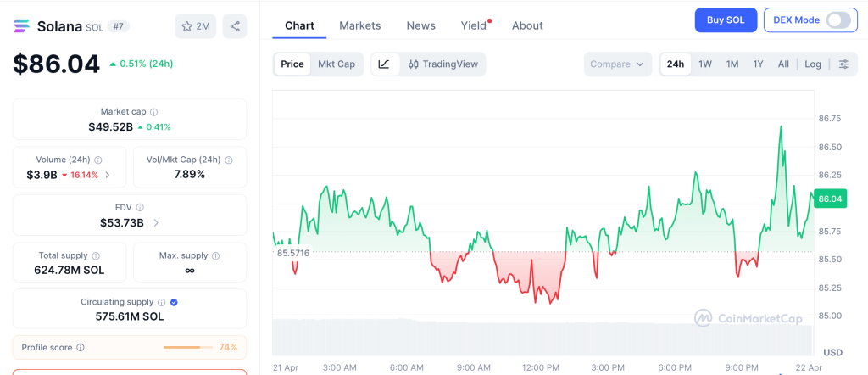
Task: Click the Buy SOL button
Action: [x=726, y=20]
